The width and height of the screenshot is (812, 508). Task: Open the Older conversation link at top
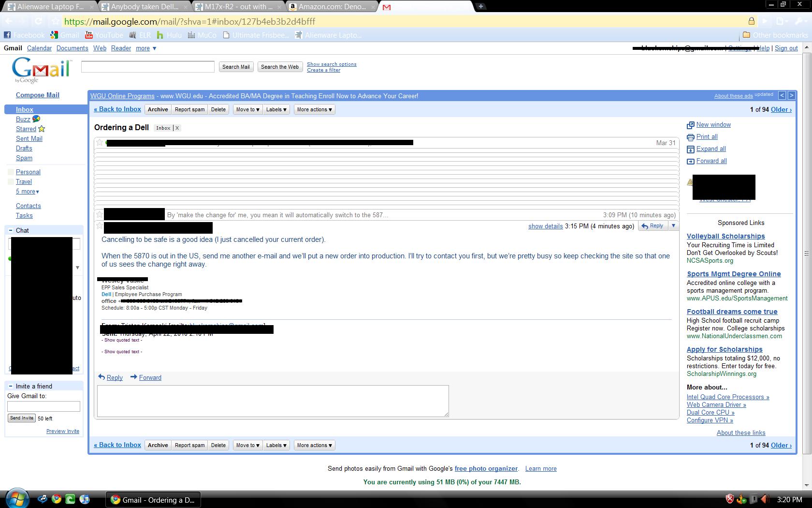[781, 110]
